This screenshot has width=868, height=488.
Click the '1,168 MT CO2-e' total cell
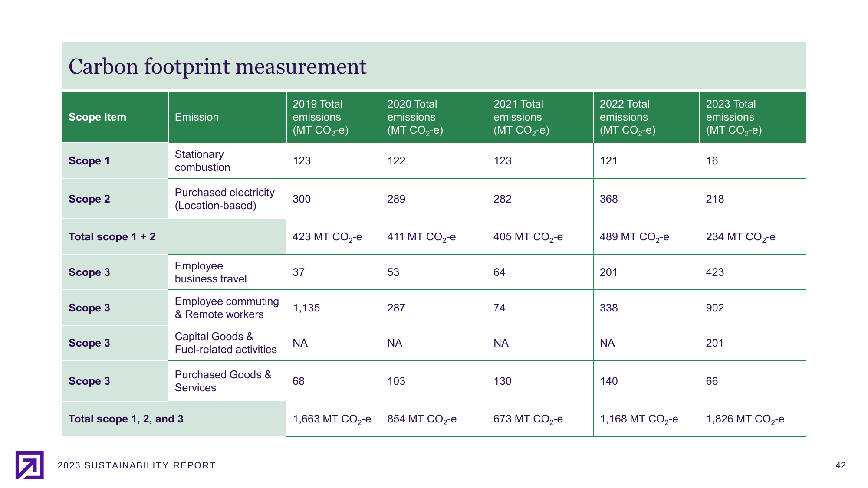coord(646,419)
